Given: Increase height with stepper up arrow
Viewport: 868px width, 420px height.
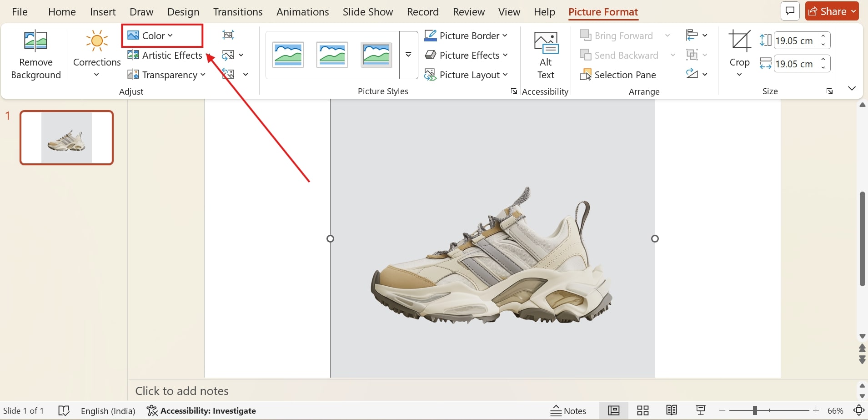Looking at the screenshot, I should pos(823,36).
